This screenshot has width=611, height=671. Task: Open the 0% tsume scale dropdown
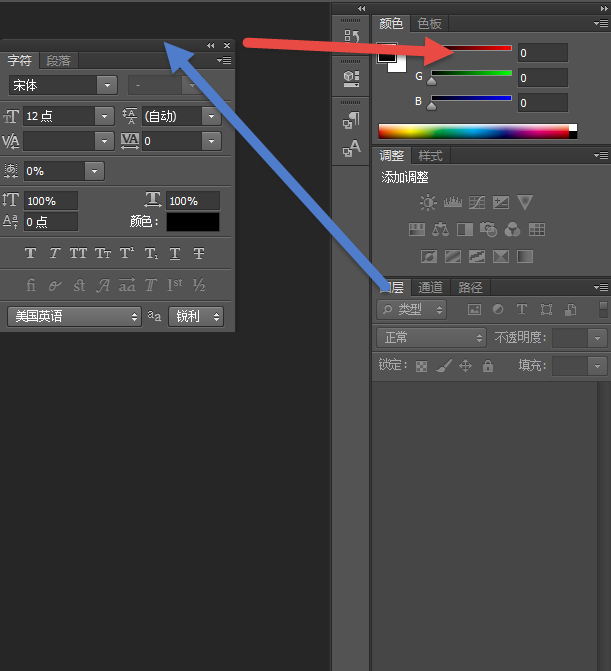95,171
